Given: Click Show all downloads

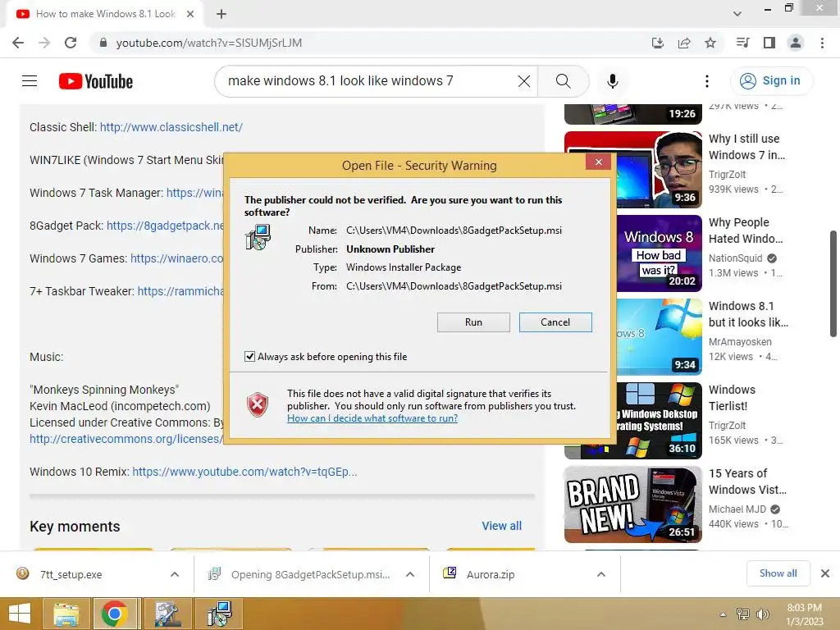Looking at the screenshot, I should [778, 573].
